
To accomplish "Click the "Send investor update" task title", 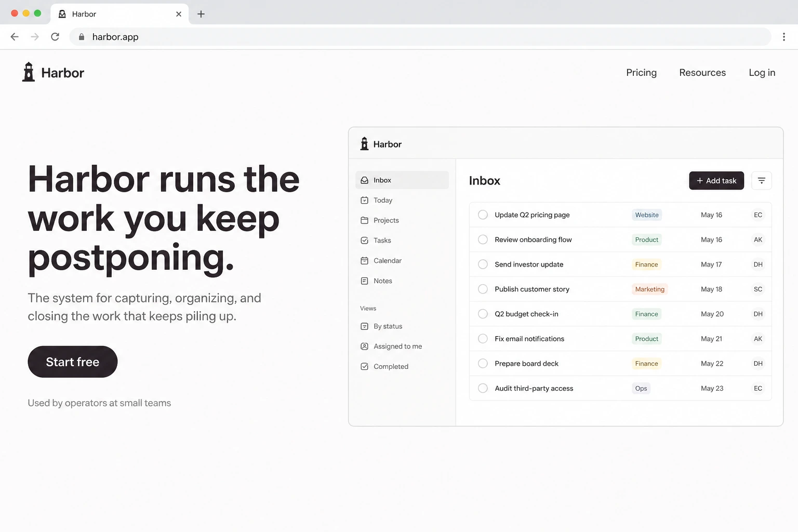I will coord(529,264).
